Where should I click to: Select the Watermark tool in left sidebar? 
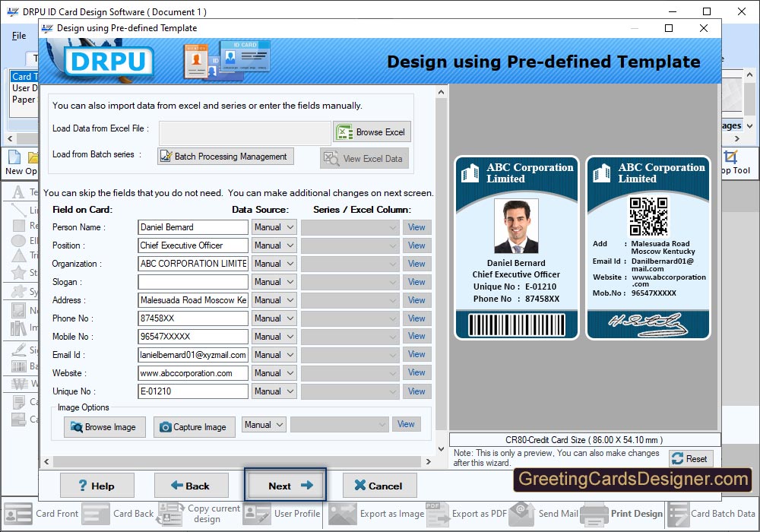18,384
